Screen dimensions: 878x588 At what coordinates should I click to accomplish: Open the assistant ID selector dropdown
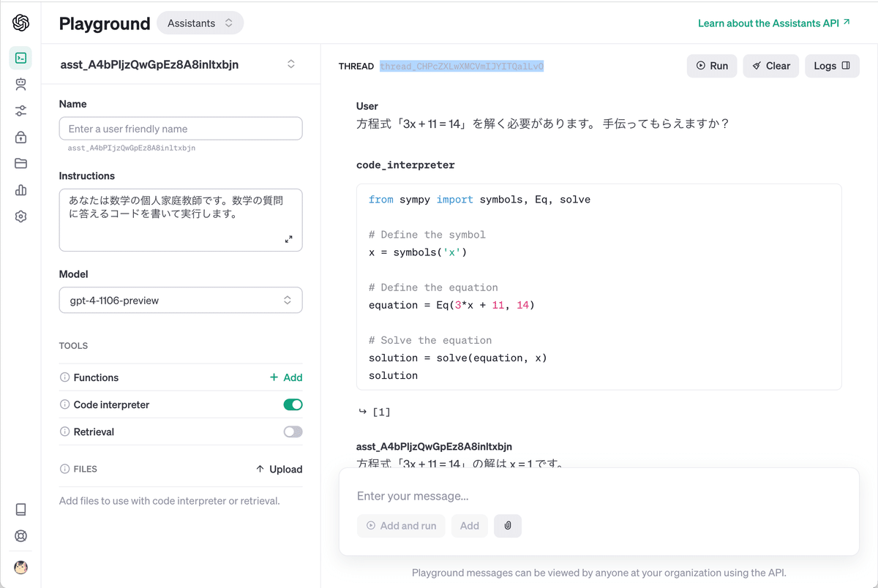coord(290,64)
